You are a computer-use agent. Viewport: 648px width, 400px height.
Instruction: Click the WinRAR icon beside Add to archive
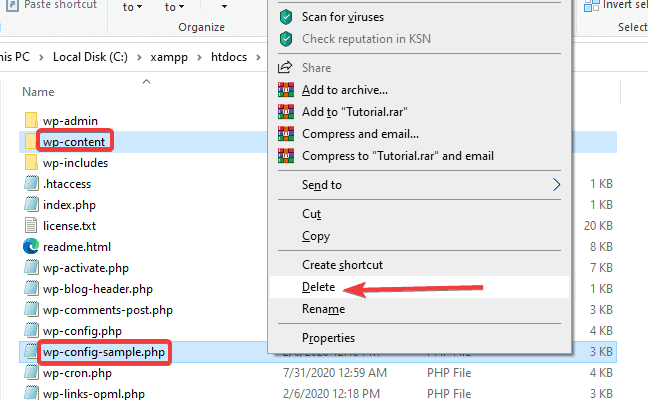[286, 90]
